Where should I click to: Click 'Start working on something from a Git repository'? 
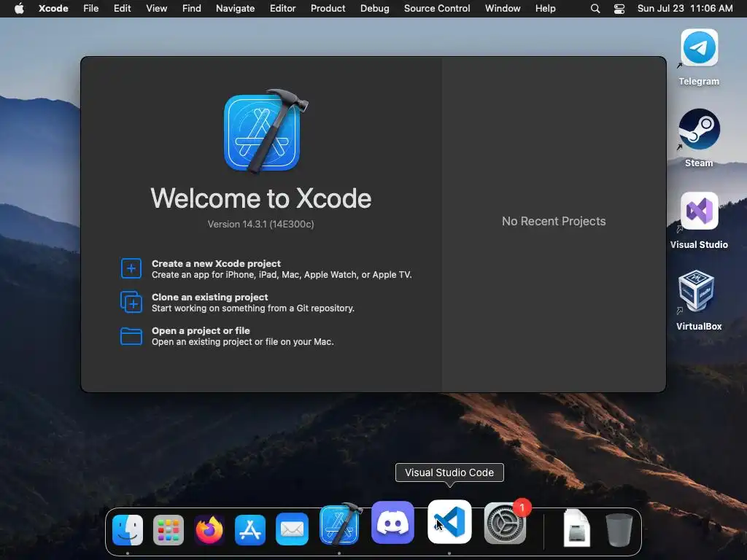tap(253, 308)
